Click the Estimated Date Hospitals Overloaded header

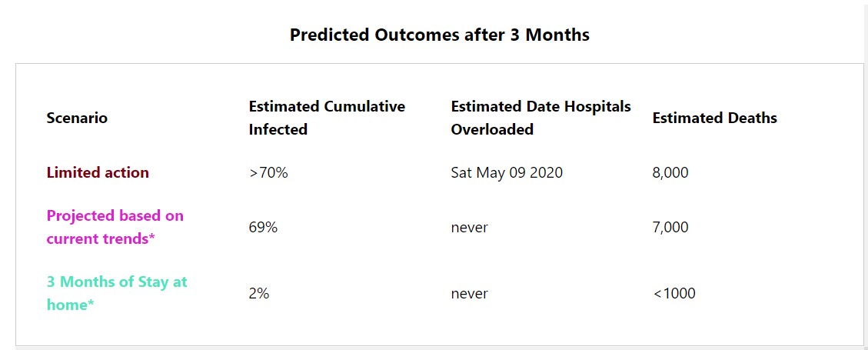coord(540,118)
